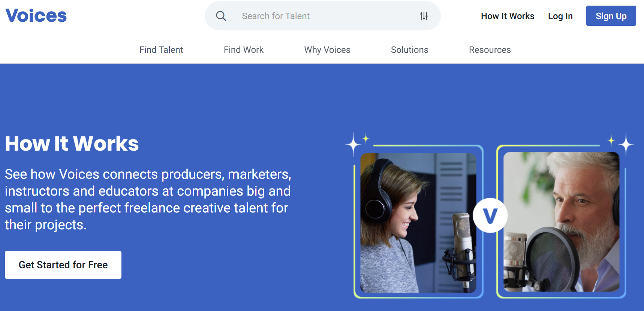Click photo of bearded man at microphone
This screenshot has width=644, height=311.
[x=561, y=222]
